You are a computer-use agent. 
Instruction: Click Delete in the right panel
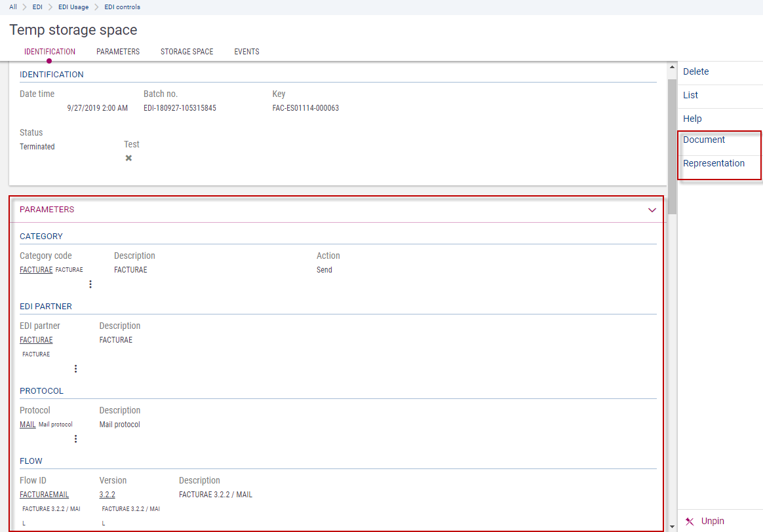[695, 71]
